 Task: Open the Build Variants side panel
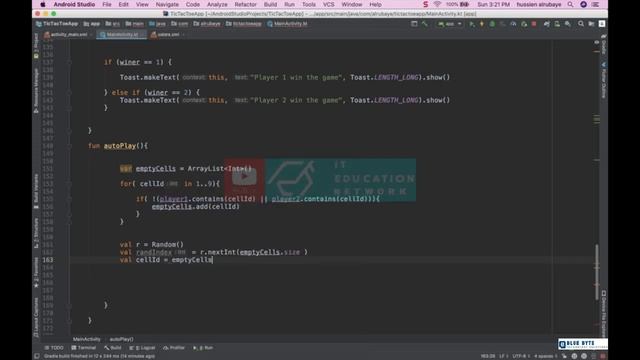[36, 191]
